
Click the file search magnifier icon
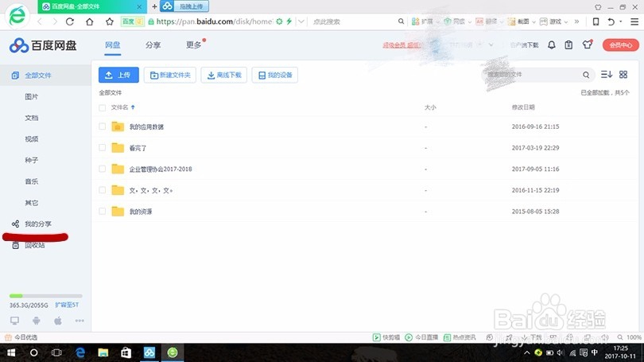pyautogui.click(x=586, y=75)
